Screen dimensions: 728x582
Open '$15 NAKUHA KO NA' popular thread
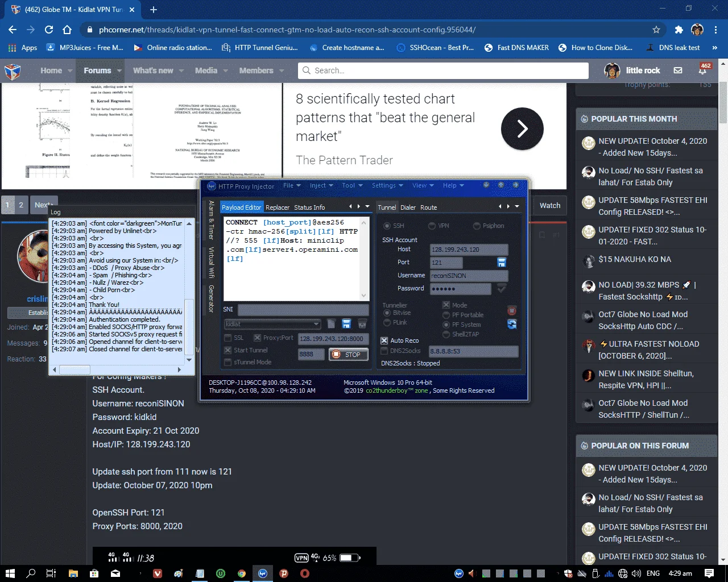point(635,259)
